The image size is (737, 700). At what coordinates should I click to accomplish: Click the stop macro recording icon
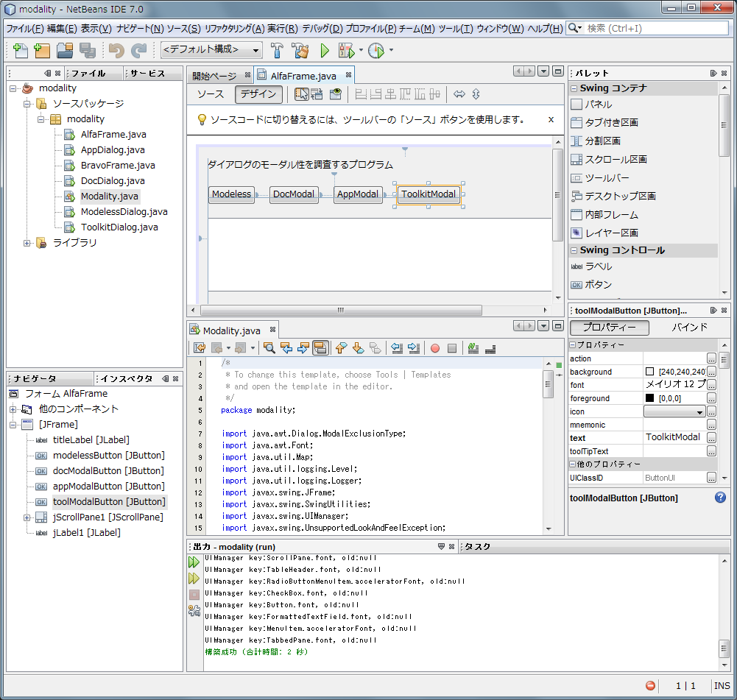tap(452, 348)
